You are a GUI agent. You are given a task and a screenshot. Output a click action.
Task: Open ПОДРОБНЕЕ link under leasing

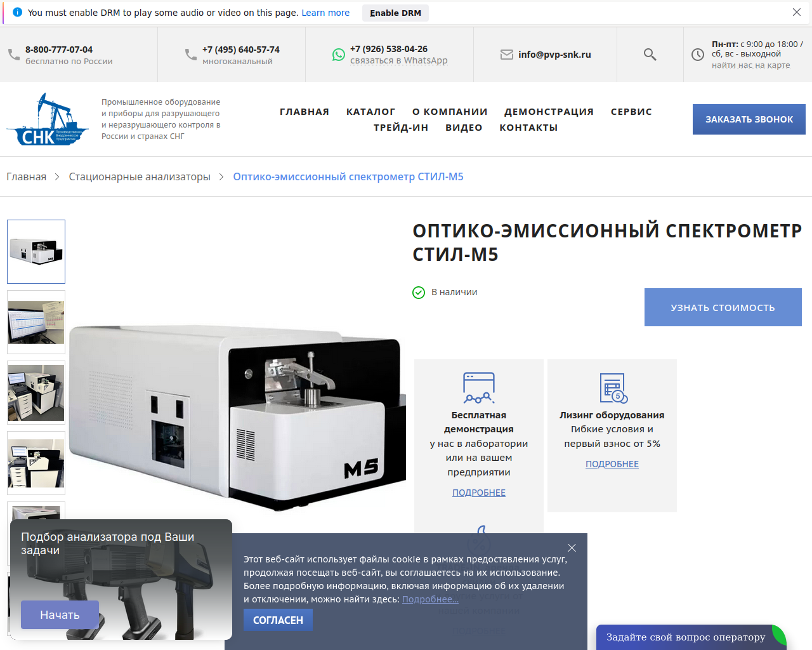[x=612, y=464]
